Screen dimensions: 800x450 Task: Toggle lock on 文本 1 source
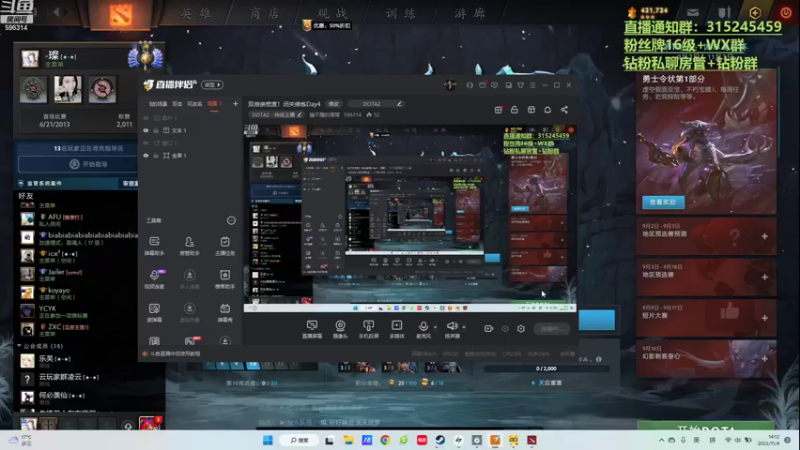click(156, 131)
